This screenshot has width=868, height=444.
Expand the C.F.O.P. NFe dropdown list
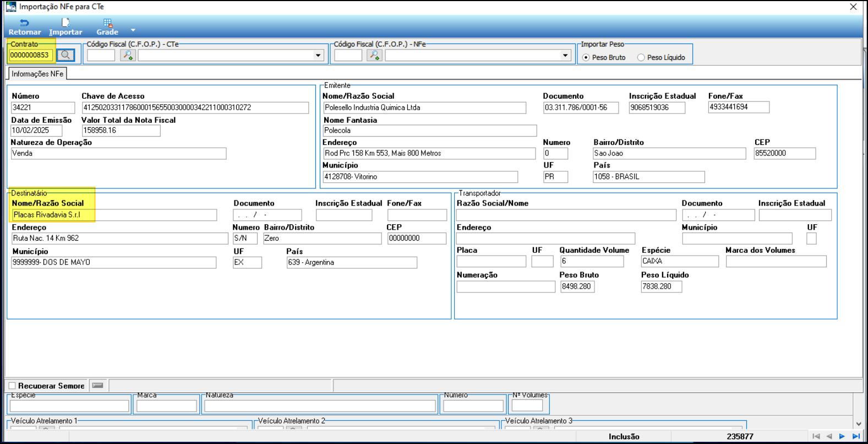tap(565, 55)
